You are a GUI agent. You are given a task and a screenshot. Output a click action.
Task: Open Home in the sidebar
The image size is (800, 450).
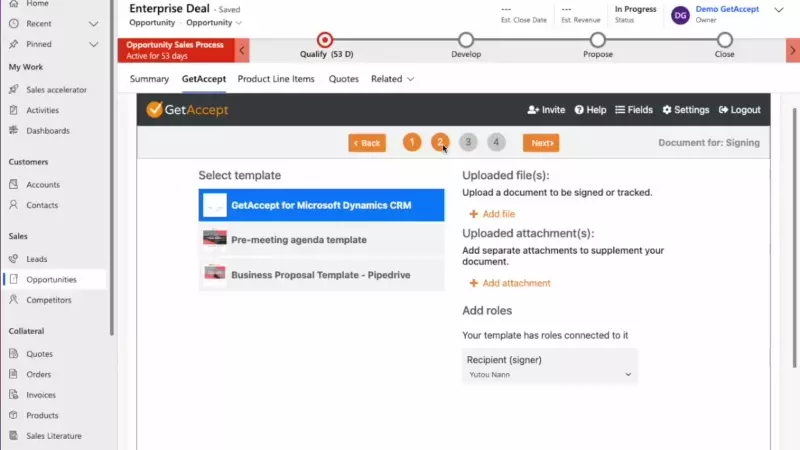(x=37, y=4)
